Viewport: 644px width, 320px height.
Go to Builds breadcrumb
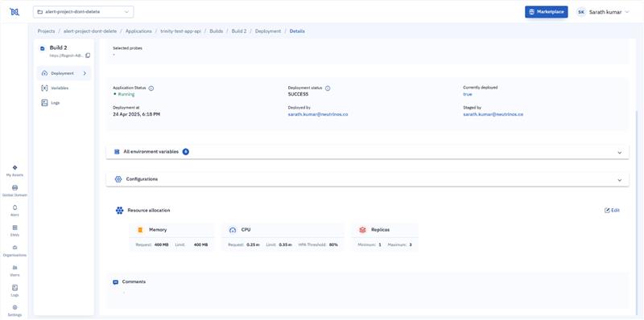[x=217, y=31]
